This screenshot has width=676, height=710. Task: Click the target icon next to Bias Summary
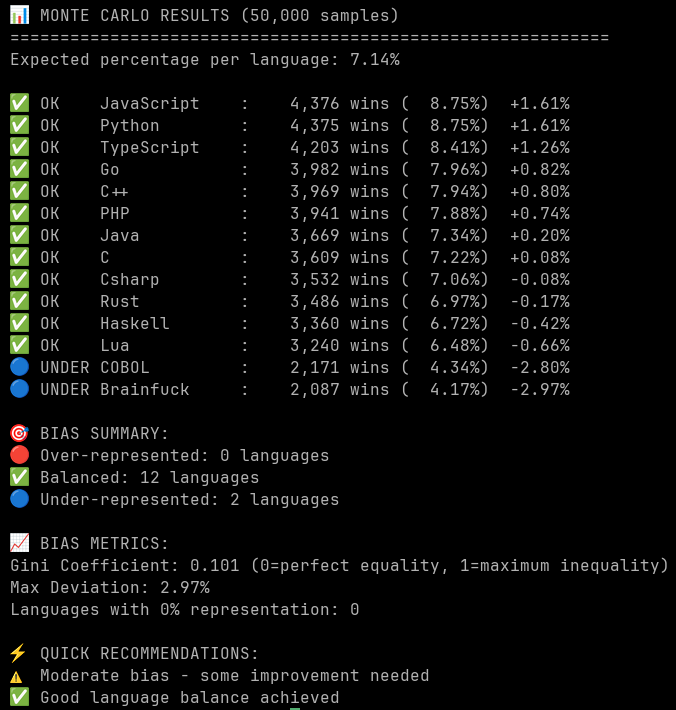[19, 433]
